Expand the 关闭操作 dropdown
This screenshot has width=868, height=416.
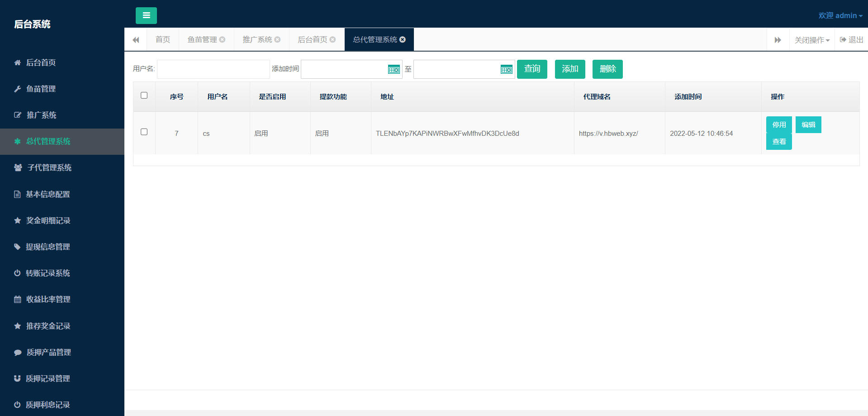812,40
